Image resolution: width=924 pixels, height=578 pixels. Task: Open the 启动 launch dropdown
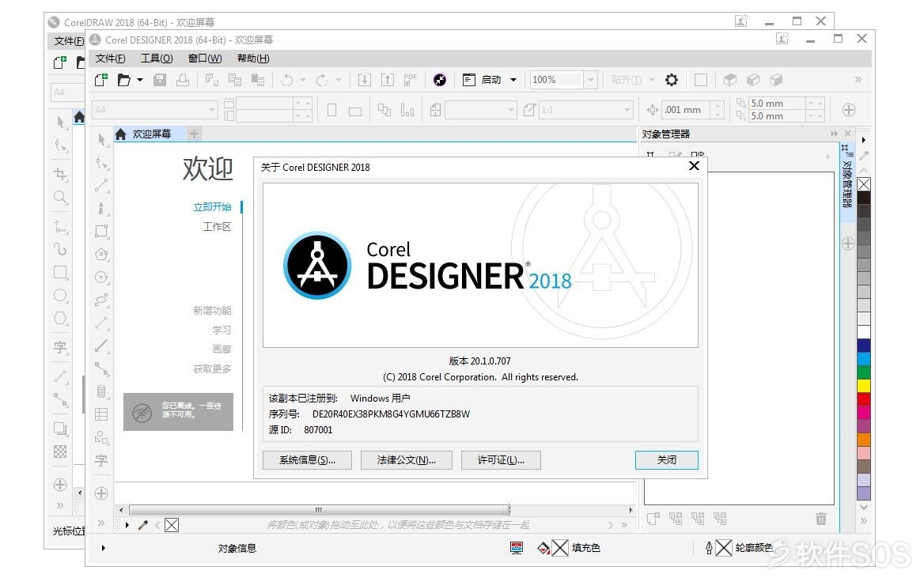[x=513, y=80]
